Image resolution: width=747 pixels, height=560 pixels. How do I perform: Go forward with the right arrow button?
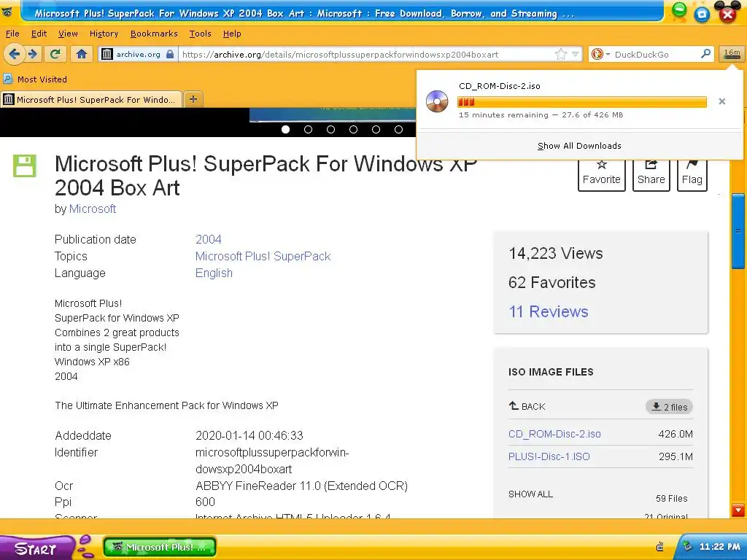click(32, 54)
